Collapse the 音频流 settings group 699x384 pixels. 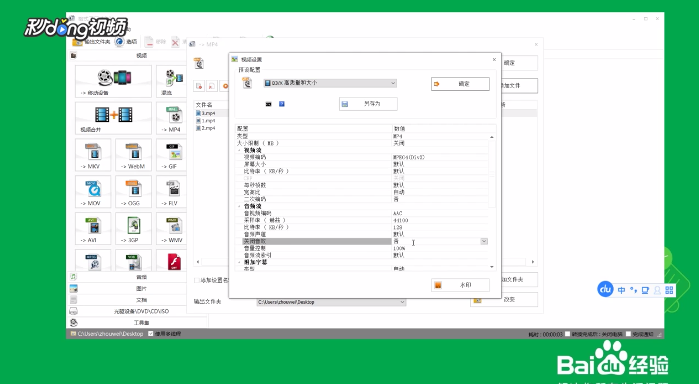(x=239, y=206)
